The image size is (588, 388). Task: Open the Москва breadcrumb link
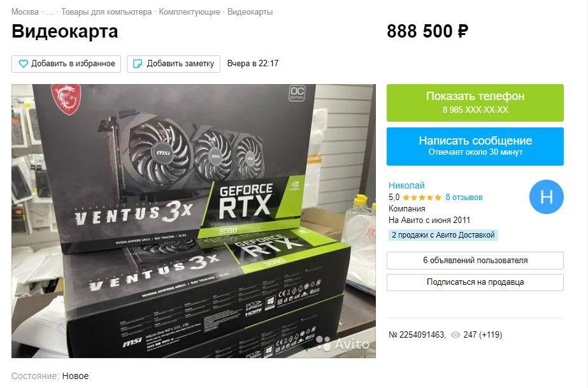tap(25, 11)
